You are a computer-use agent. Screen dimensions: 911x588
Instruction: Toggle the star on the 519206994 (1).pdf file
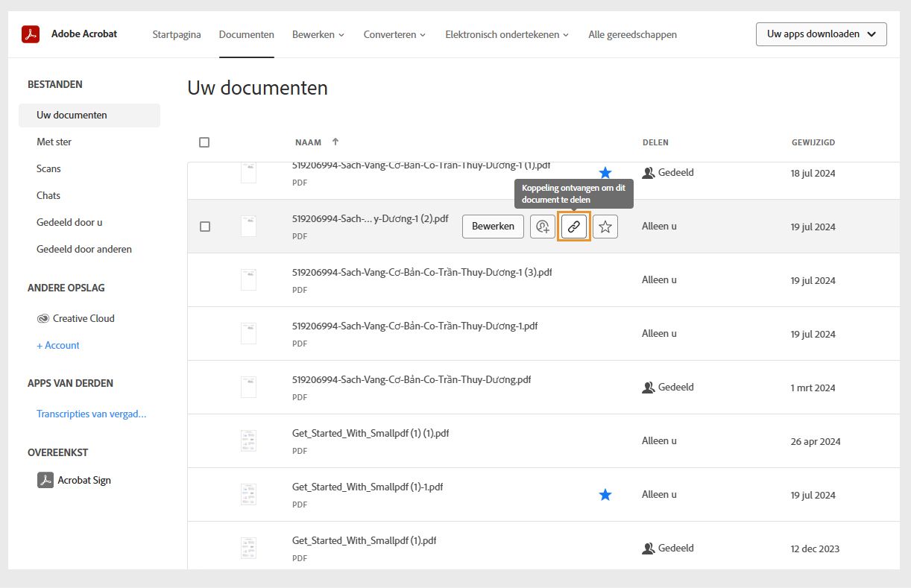605,171
